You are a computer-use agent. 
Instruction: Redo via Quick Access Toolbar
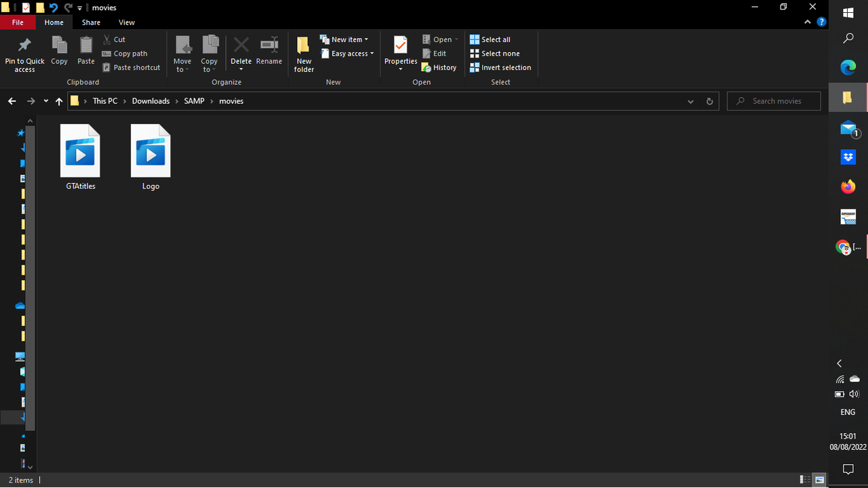[x=68, y=7]
